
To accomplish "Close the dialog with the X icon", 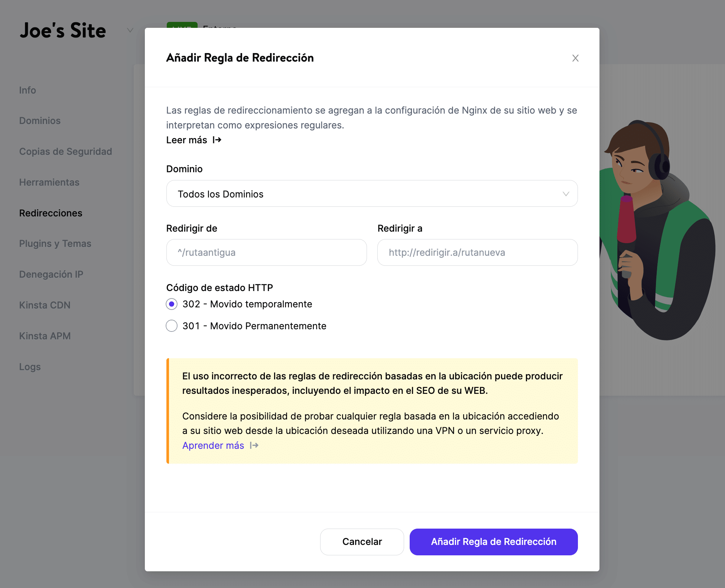I will (575, 58).
